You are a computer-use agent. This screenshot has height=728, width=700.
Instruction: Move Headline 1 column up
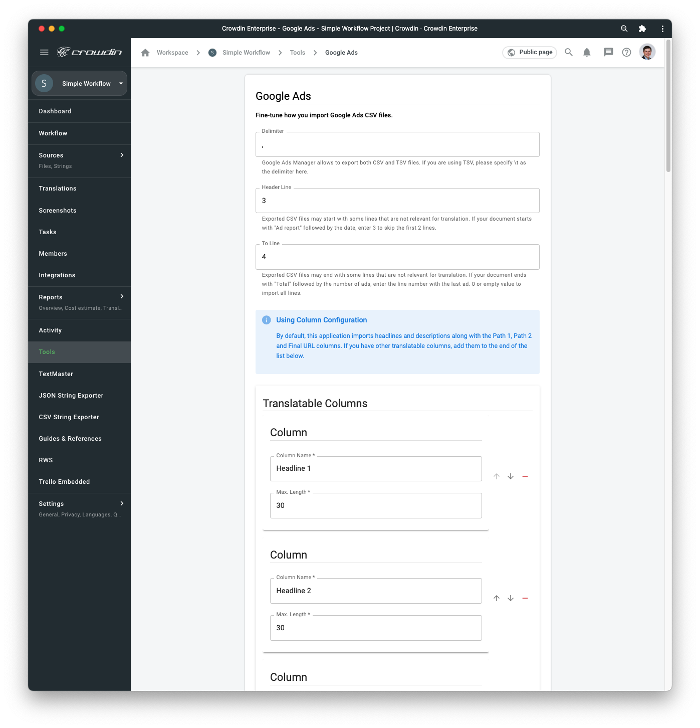(x=497, y=476)
